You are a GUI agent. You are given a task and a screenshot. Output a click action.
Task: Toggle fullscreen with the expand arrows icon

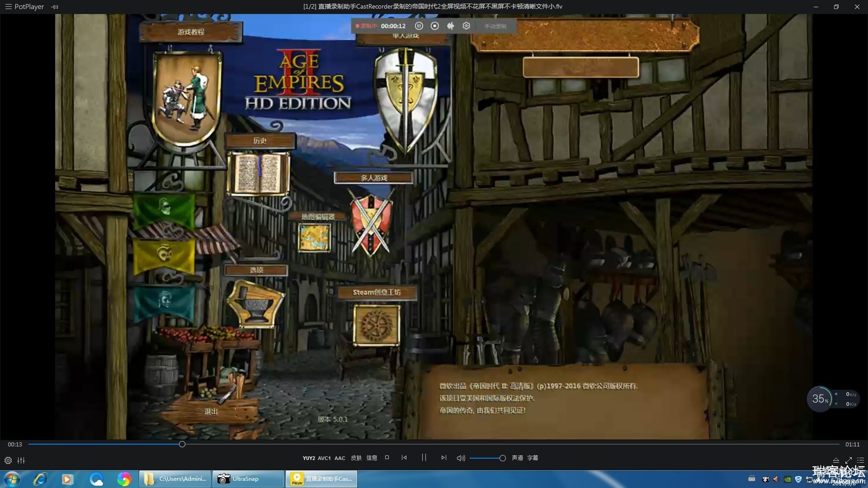click(848, 460)
